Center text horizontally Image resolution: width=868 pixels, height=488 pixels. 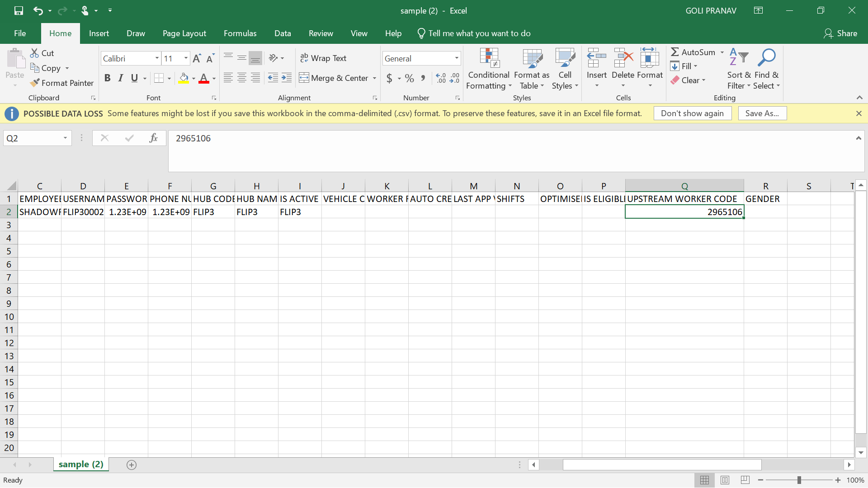tap(242, 78)
